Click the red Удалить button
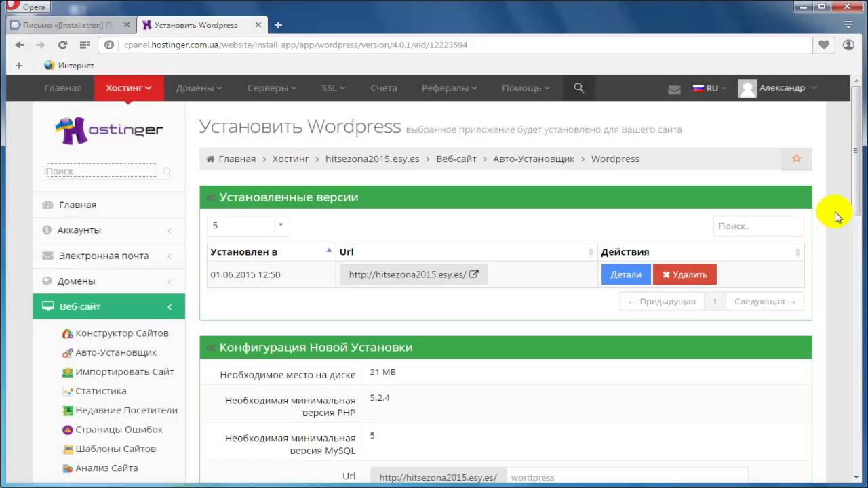 (685, 274)
